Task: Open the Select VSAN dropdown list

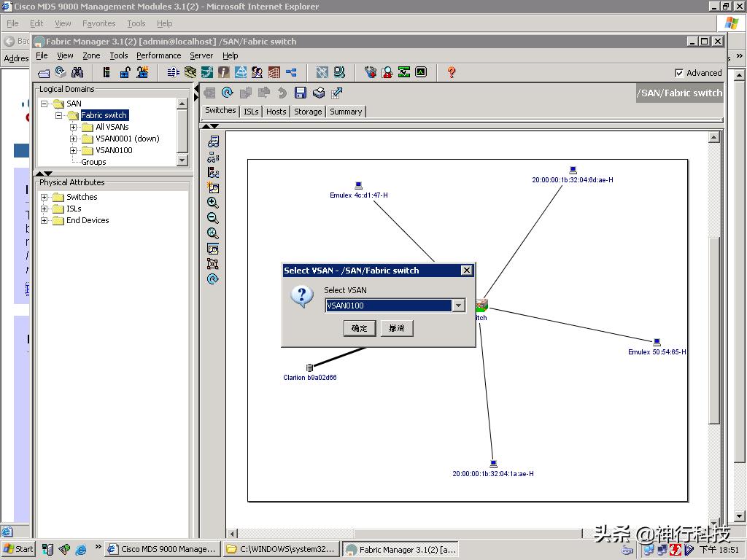Action: tap(458, 306)
